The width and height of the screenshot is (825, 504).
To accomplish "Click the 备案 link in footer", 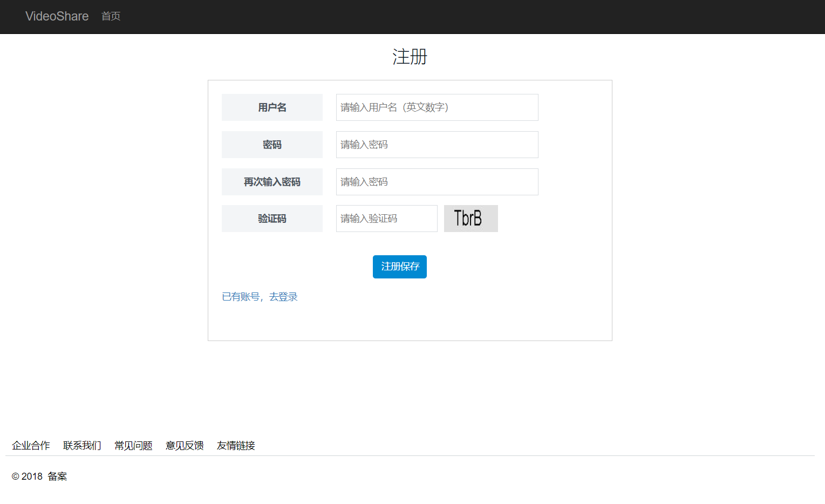I will (57, 476).
